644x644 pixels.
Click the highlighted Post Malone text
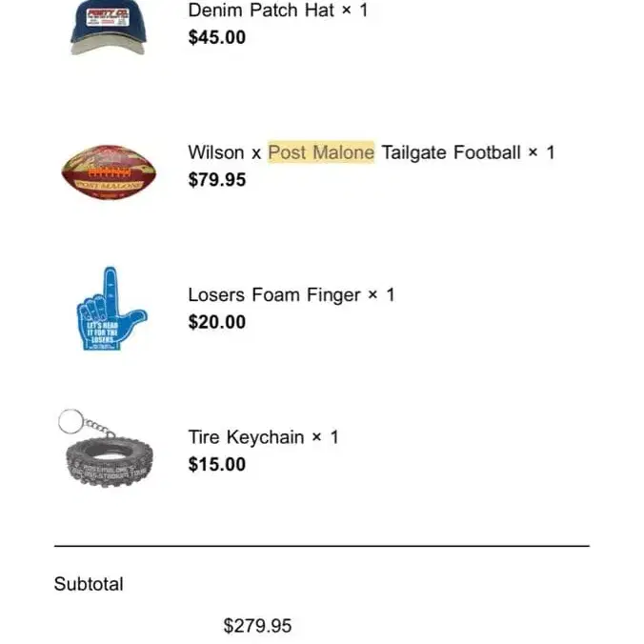click(321, 152)
